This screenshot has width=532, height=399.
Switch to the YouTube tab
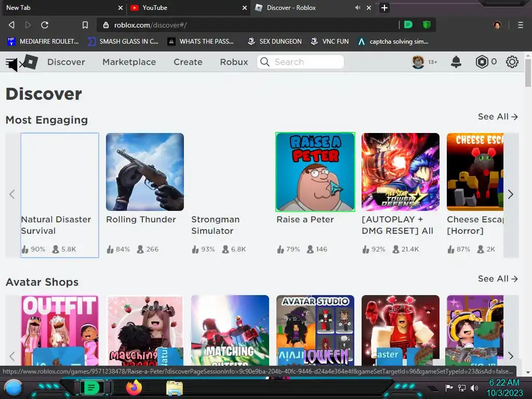188,7
